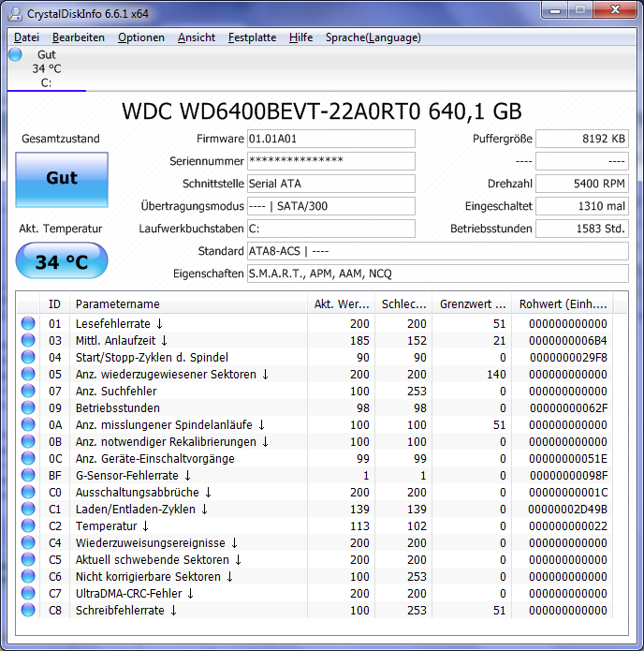Screen dimensions: 644x651
Task: Click status orb for Anz. Geräte-Einschaltvorgänge row
Action: pyautogui.click(x=28, y=458)
